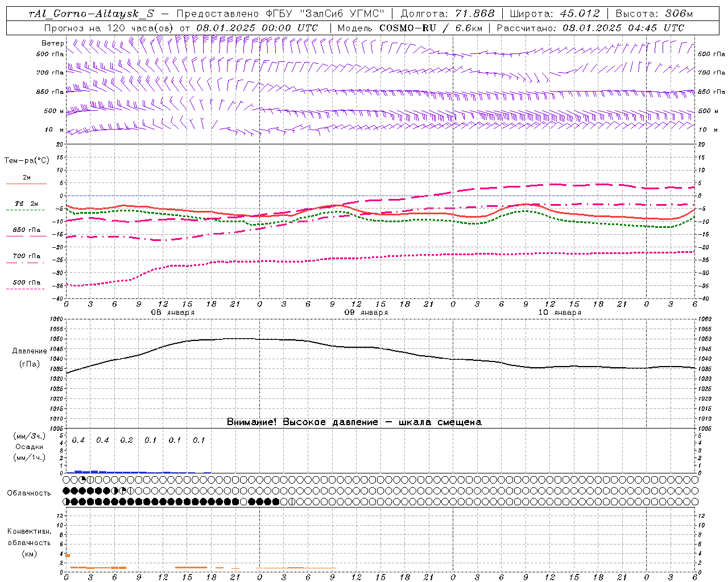728x582 pixels.
Task: Select the Долгота: 71.868 value
Action: pyautogui.click(x=448, y=14)
